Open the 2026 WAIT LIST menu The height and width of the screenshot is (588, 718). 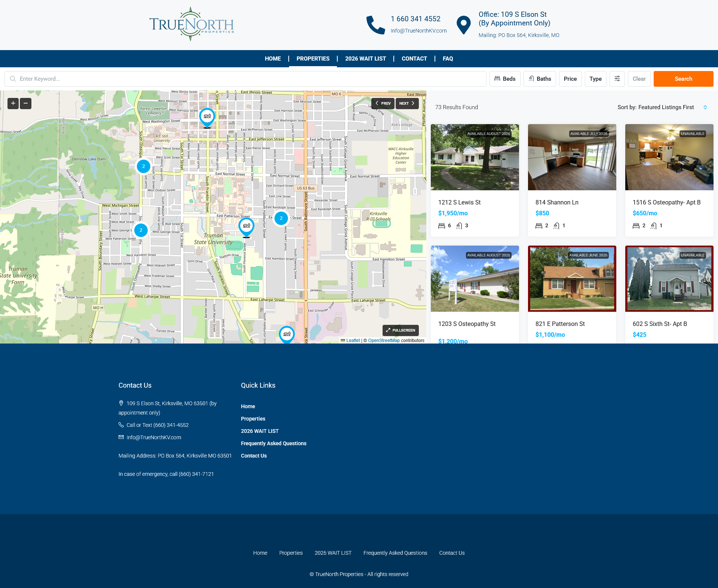point(365,59)
